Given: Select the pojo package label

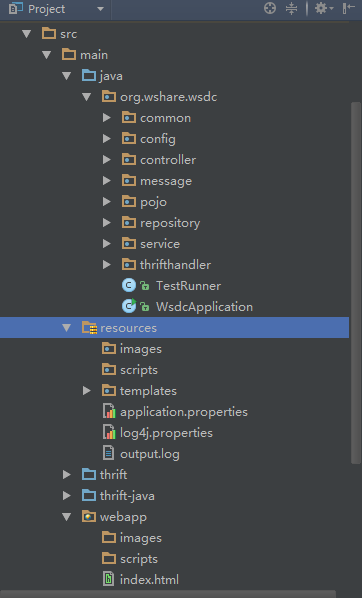Looking at the screenshot, I should click(x=153, y=202).
